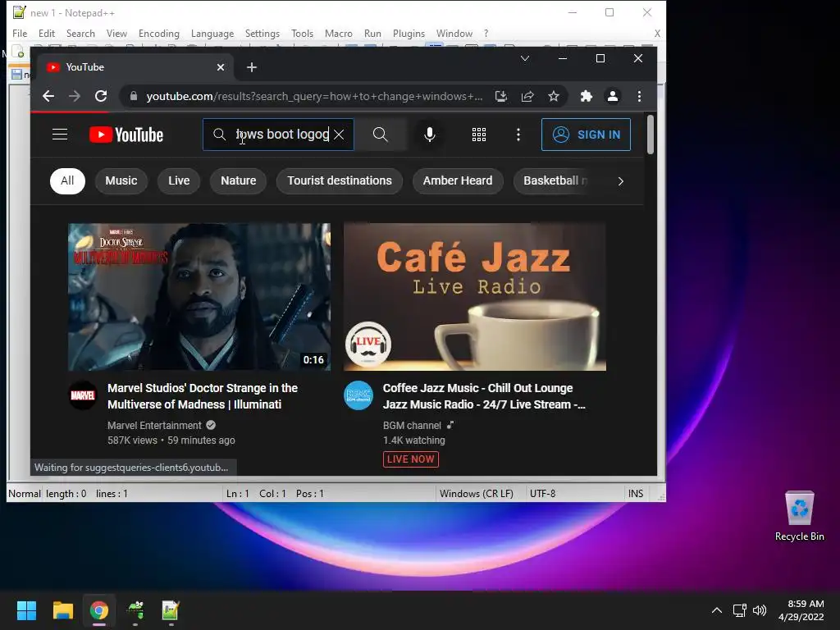The height and width of the screenshot is (630, 840).
Task: Click the YouTube logo
Action: tap(126, 135)
